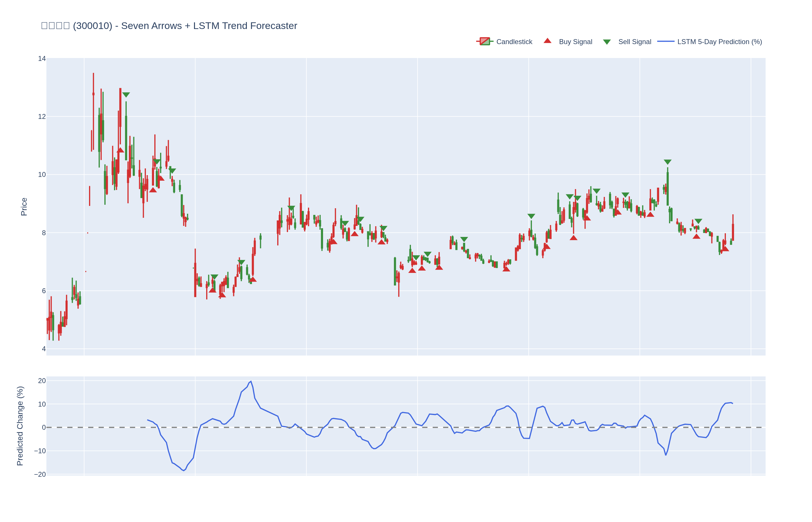This screenshot has width=812, height=522.
Task: Toggle the LSTM 5-Day Prediction (%) legend label
Action: click(x=719, y=42)
